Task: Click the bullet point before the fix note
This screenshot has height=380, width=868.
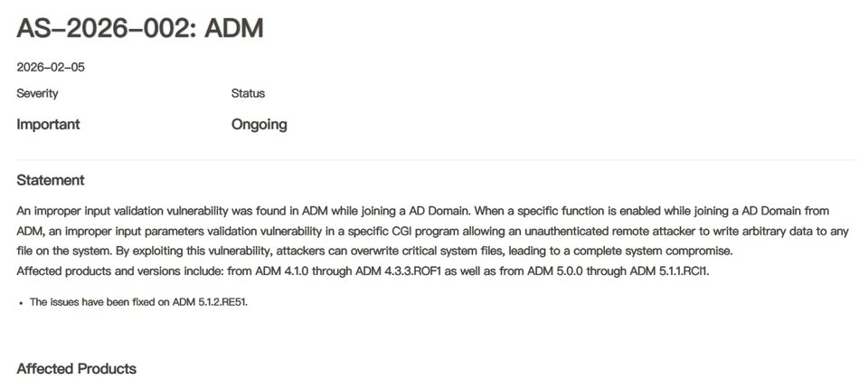Action: pos(21,302)
